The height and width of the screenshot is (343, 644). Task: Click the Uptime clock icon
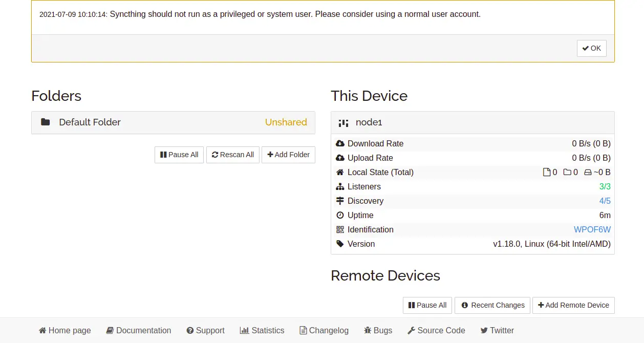[340, 216]
